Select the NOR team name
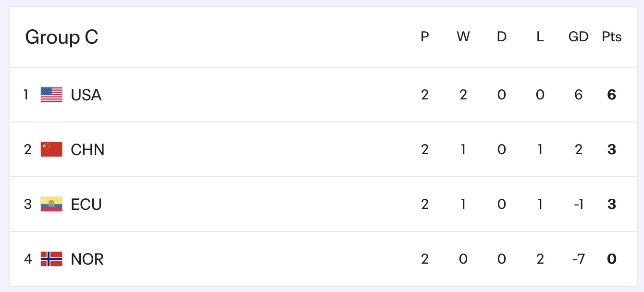This screenshot has height=292, width=644. click(x=87, y=259)
